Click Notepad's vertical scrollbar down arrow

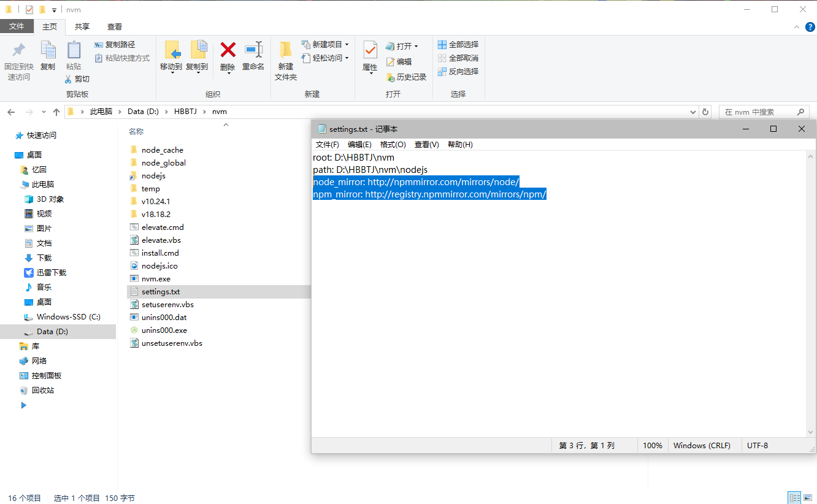click(x=811, y=432)
